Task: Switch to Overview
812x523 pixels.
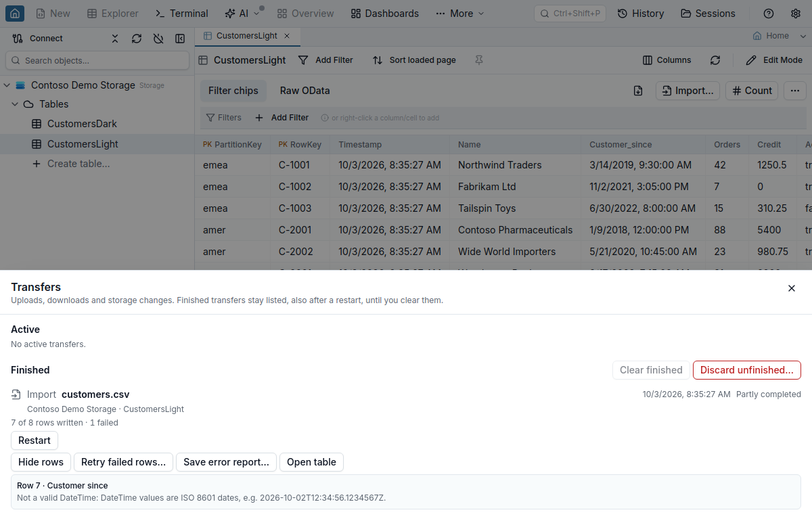Action: pos(305,14)
